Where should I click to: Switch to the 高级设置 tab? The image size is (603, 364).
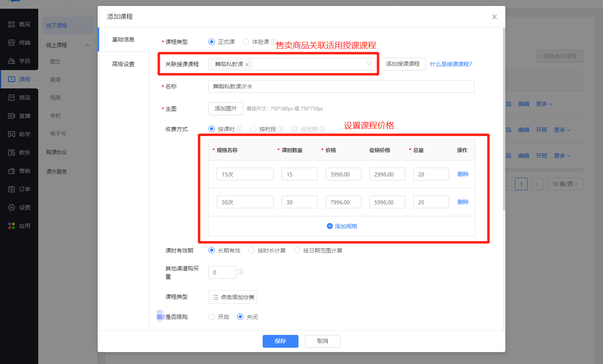(x=124, y=64)
